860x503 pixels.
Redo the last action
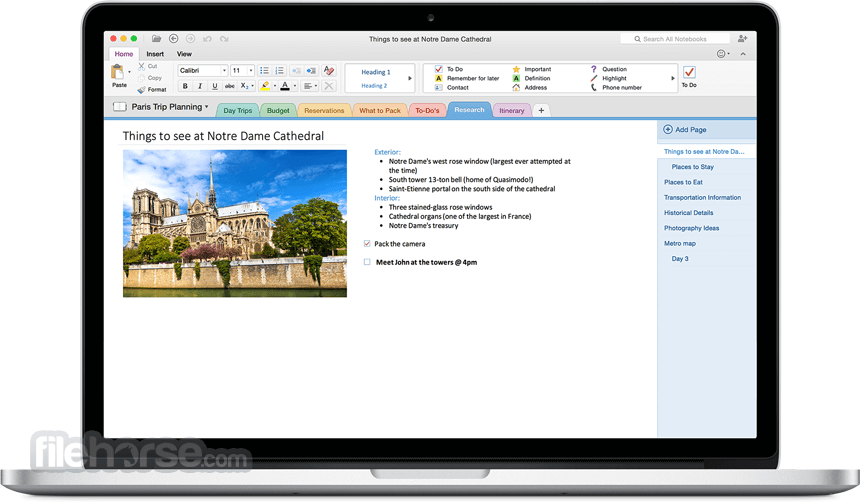tap(224, 39)
